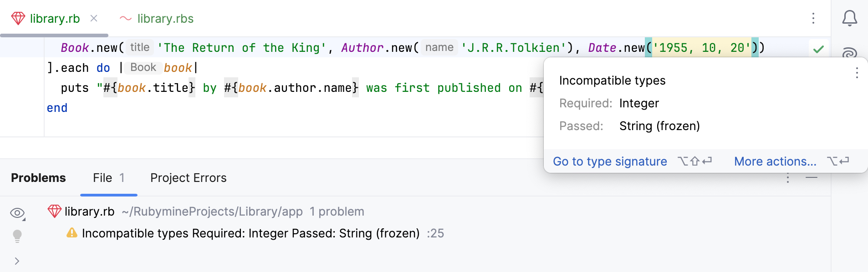Toggle the eye view options in Problems
The image size is (868, 272).
[17, 213]
